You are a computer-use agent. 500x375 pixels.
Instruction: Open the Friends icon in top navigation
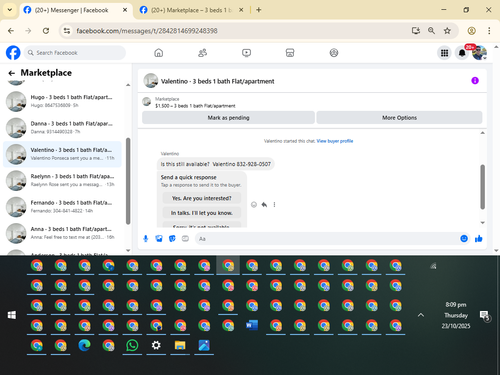tap(202, 53)
